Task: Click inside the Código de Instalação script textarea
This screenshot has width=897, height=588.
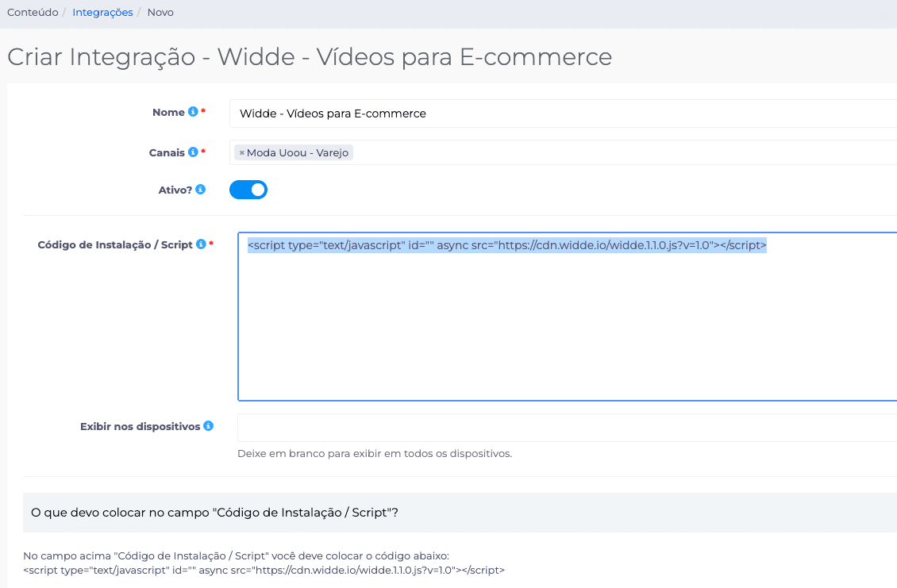Action: tap(568, 317)
